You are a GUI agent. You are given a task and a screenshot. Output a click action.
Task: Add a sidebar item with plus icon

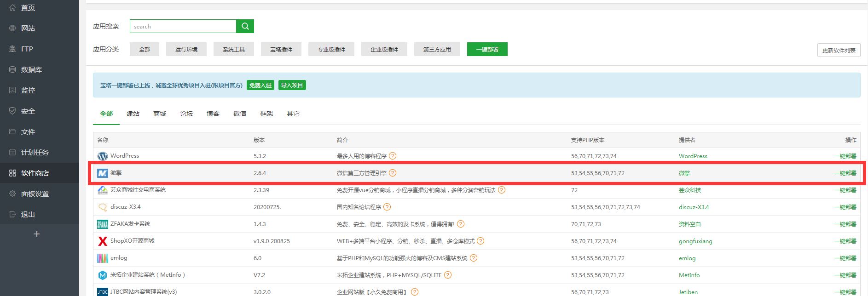[37, 234]
